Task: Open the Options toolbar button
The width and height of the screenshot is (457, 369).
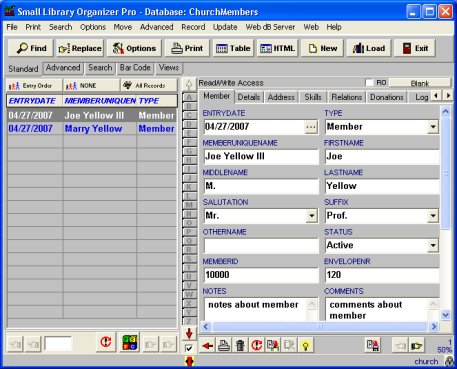Action: (x=134, y=48)
